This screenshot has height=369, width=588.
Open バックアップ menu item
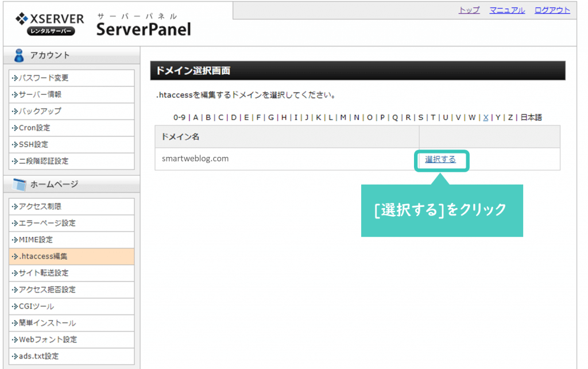72,111
